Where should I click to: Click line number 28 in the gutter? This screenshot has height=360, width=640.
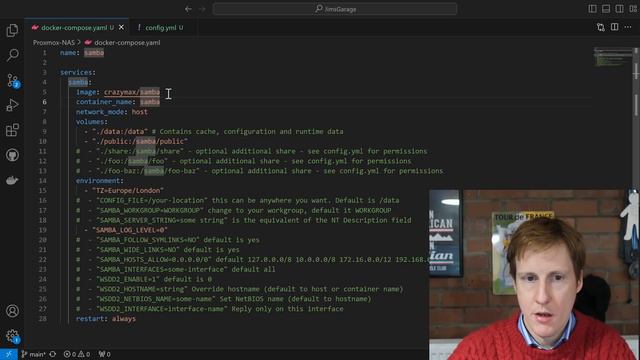coord(43,319)
